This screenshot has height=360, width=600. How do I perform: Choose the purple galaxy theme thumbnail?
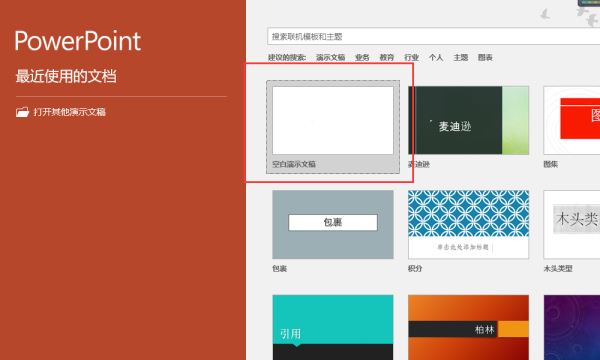tap(572, 327)
